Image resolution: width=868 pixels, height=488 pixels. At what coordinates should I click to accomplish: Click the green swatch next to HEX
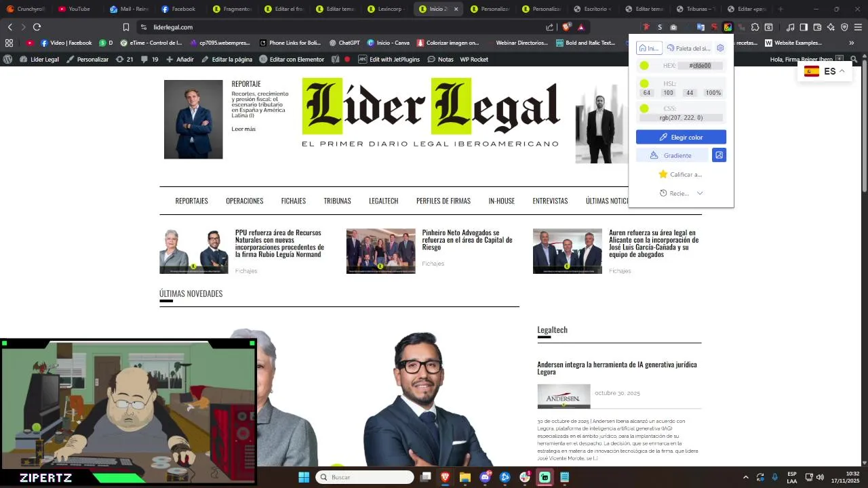pyautogui.click(x=644, y=66)
